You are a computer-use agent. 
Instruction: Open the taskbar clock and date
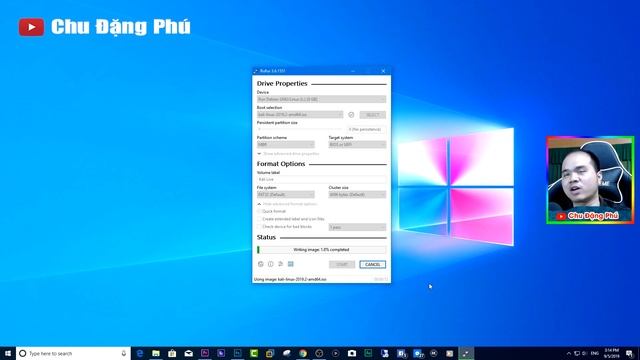(611, 353)
